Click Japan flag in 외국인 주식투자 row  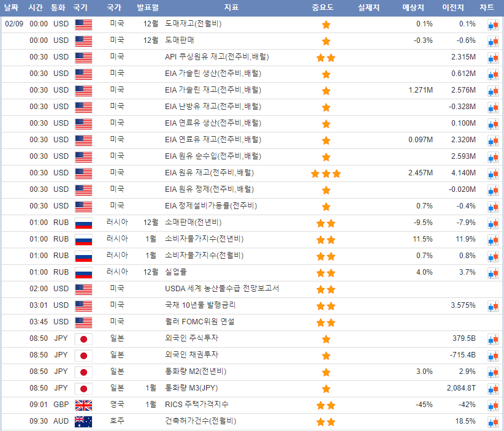83,339
